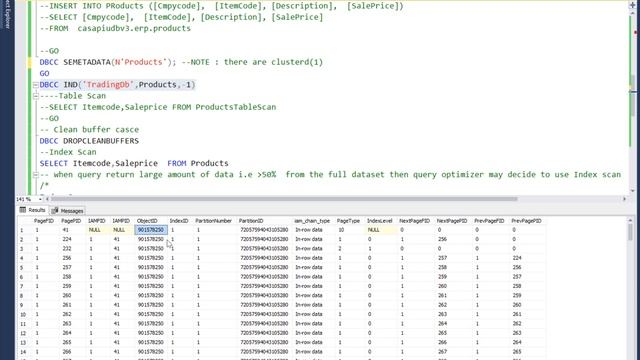Click highlighted ObjectID cell 901578250 in row 1

pos(151,230)
